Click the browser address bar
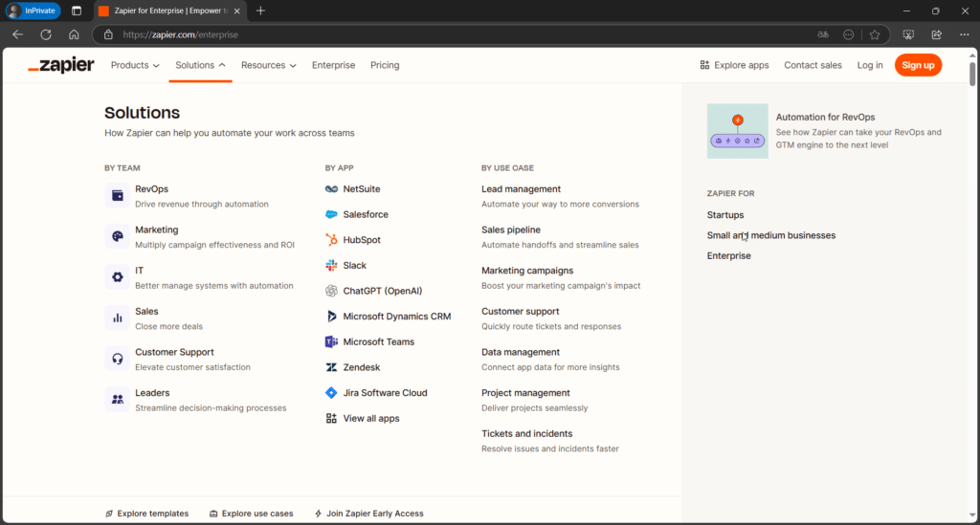The width and height of the screenshot is (980, 525). (x=459, y=34)
